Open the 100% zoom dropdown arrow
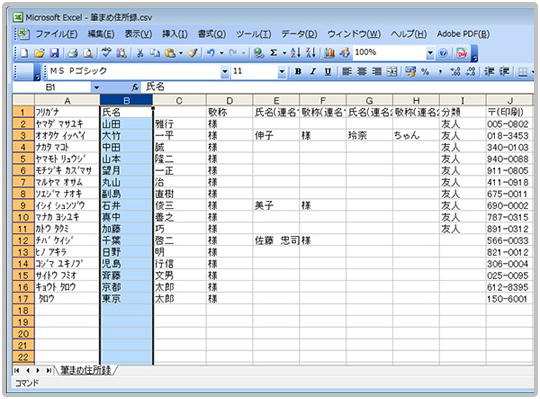 [430, 53]
